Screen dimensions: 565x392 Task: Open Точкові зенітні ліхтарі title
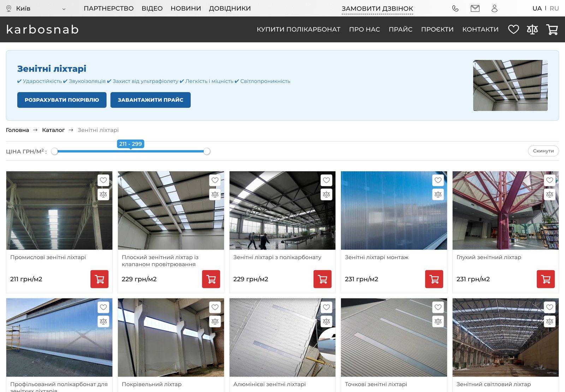pyautogui.click(x=376, y=384)
